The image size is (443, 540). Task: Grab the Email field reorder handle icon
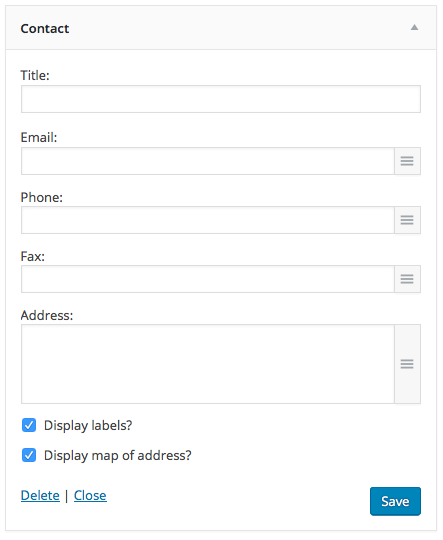[x=407, y=161]
